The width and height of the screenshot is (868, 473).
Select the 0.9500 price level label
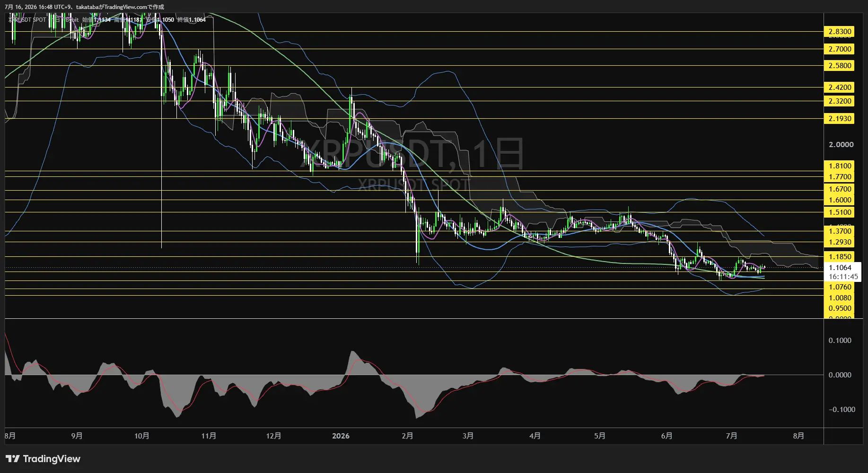[x=840, y=308]
